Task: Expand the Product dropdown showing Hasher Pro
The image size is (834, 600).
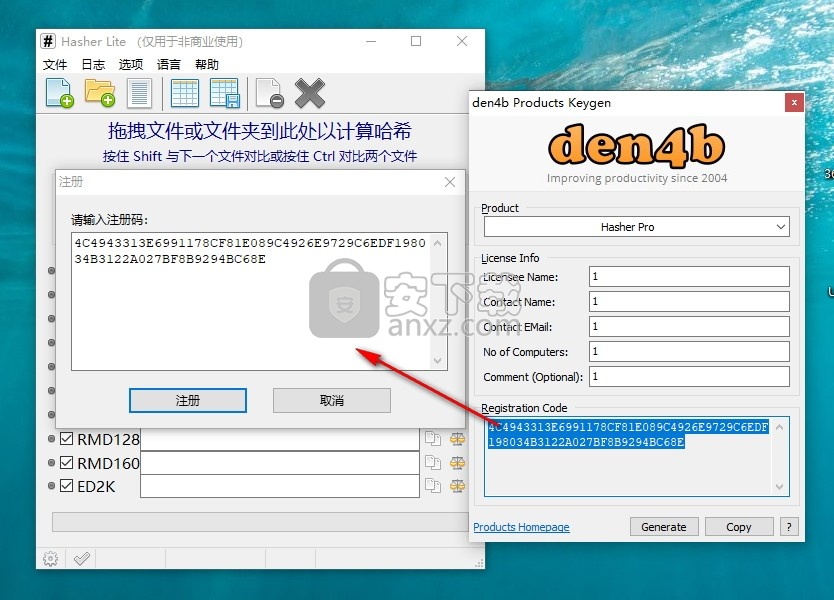Action: pyautogui.click(x=637, y=227)
